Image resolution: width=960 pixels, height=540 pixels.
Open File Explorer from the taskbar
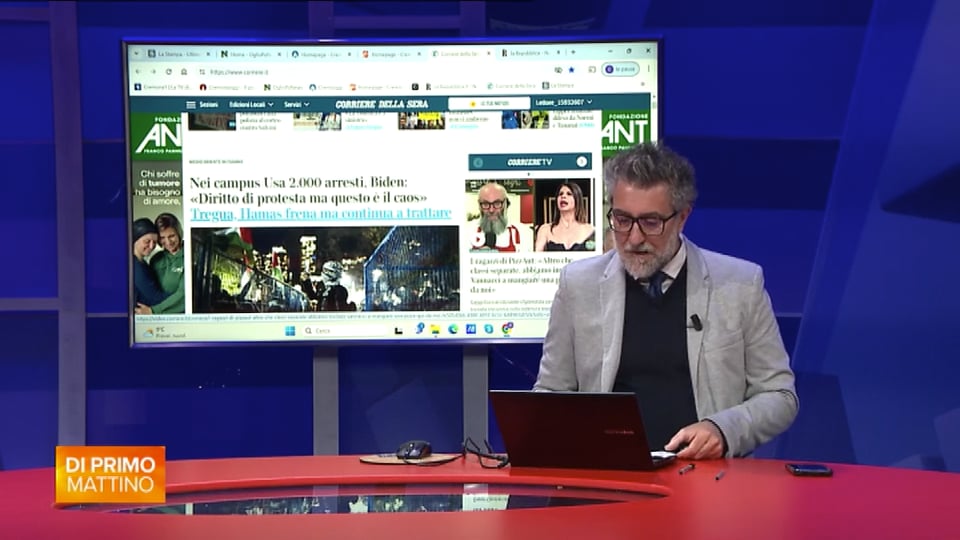pyautogui.click(x=436, y=329)
